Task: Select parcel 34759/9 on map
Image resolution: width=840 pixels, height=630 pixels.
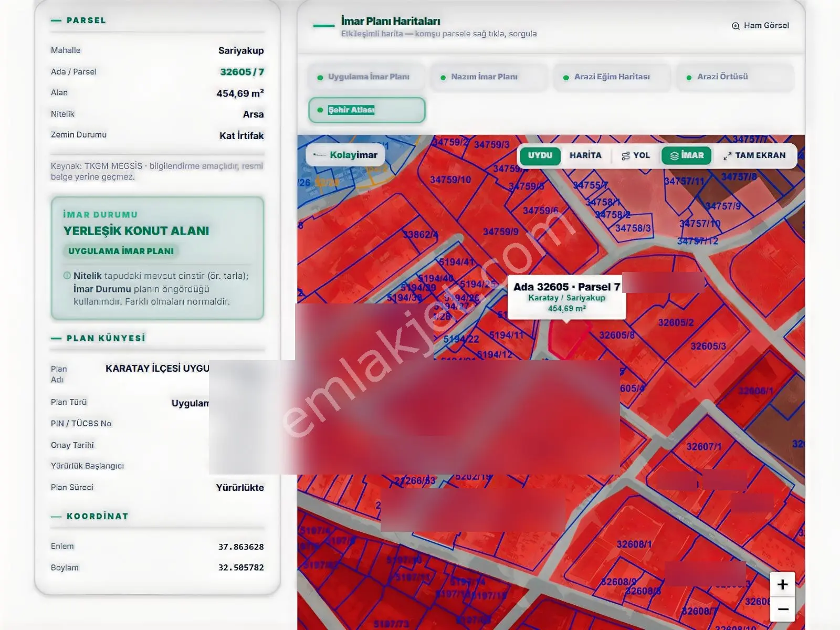Action: [x=500, y=232]
